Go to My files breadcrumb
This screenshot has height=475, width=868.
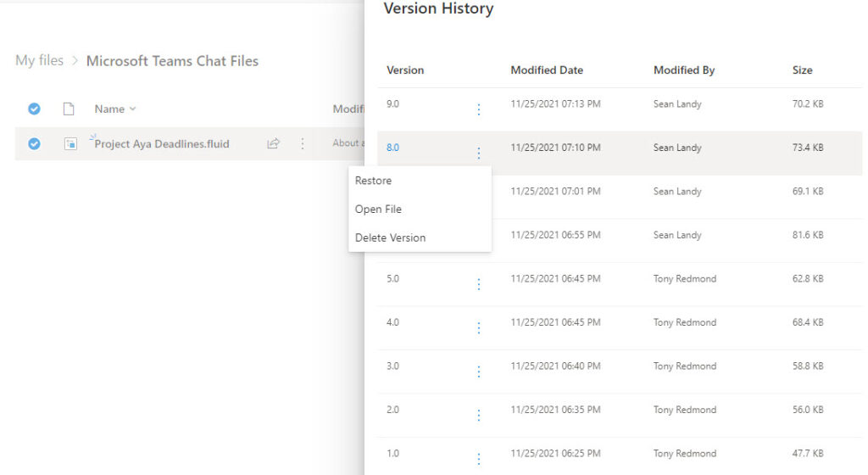[x=39, y=60]
